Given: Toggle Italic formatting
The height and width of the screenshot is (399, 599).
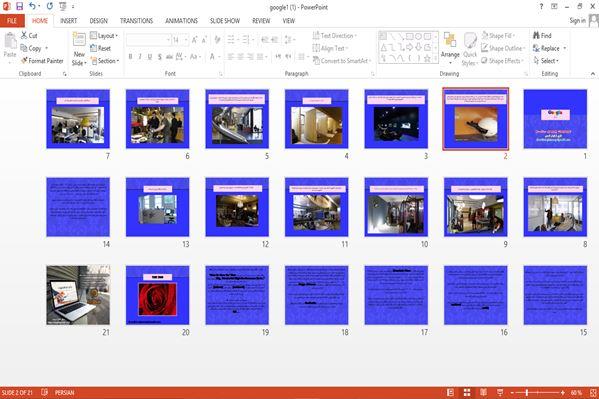Looking at the screenshot, I should (140, 57).
